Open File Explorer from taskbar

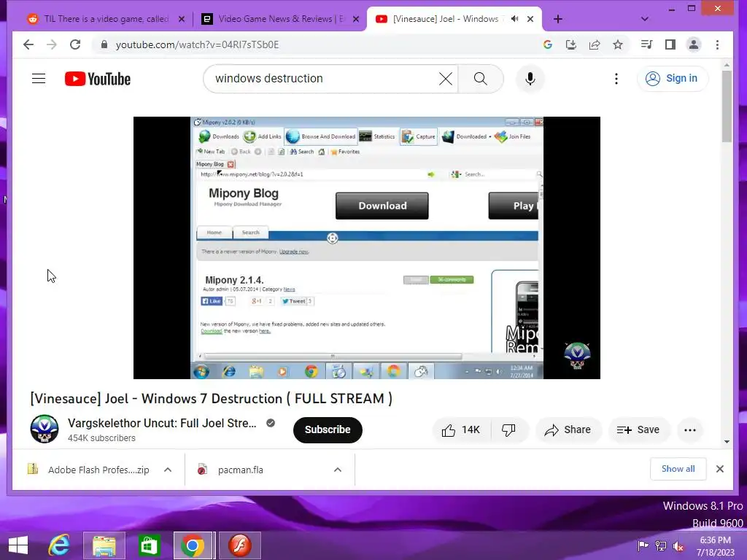(104, 545)
